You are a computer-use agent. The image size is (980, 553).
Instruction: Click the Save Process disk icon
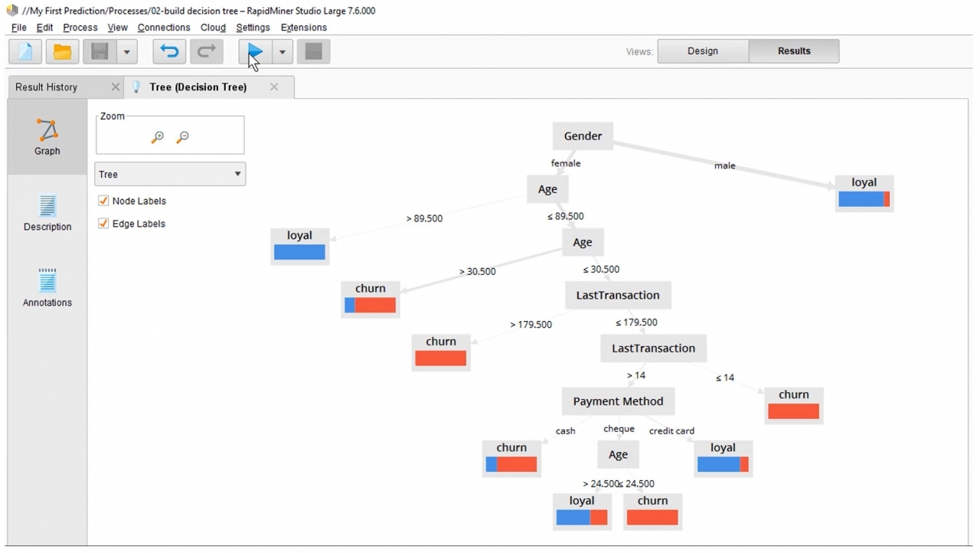coord(100,51)
